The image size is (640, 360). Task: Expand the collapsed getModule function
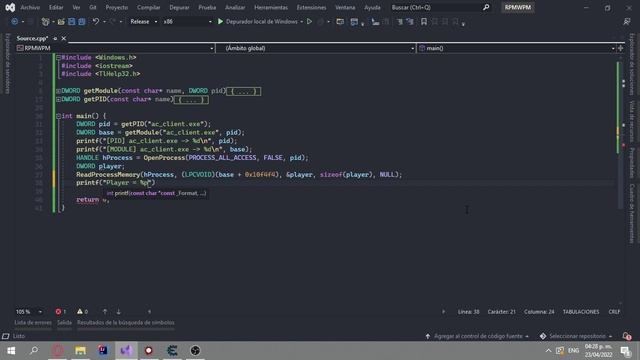pos(58,91)
